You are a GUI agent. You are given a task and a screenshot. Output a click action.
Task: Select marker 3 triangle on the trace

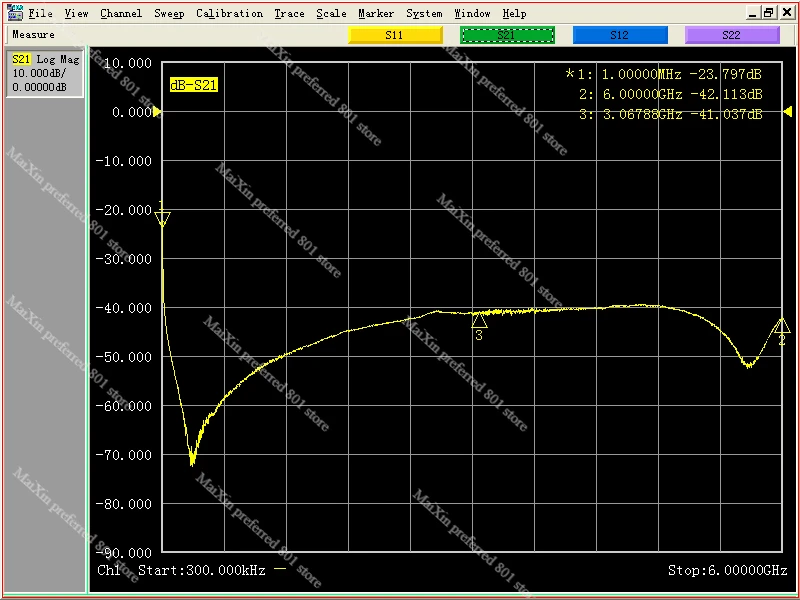pos(479,320)
